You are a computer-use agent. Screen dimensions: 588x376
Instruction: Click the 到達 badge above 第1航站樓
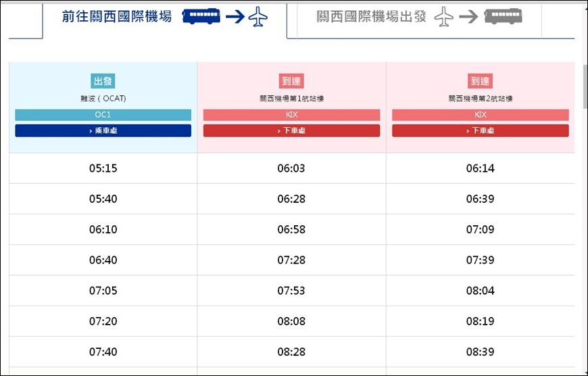tap(291, 81)
